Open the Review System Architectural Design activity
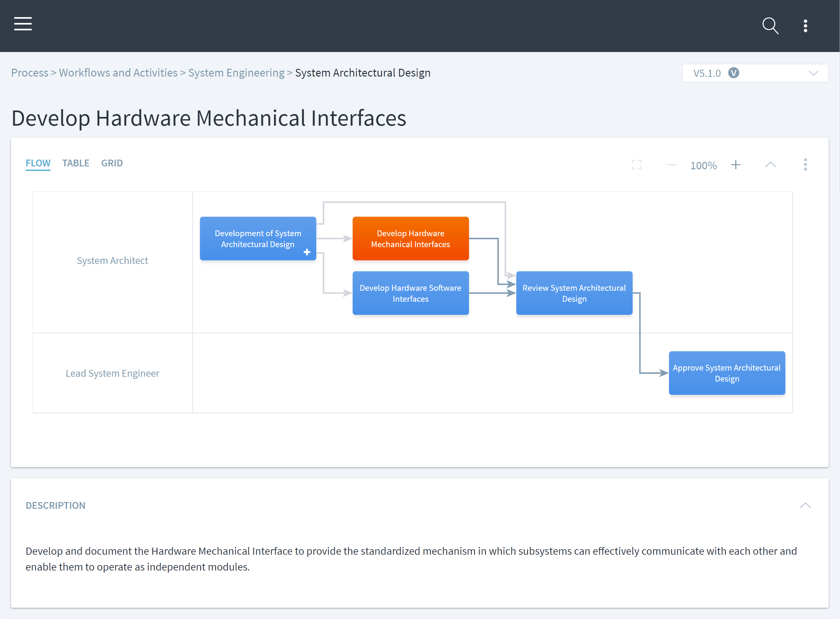 click(x=574, y=293)
